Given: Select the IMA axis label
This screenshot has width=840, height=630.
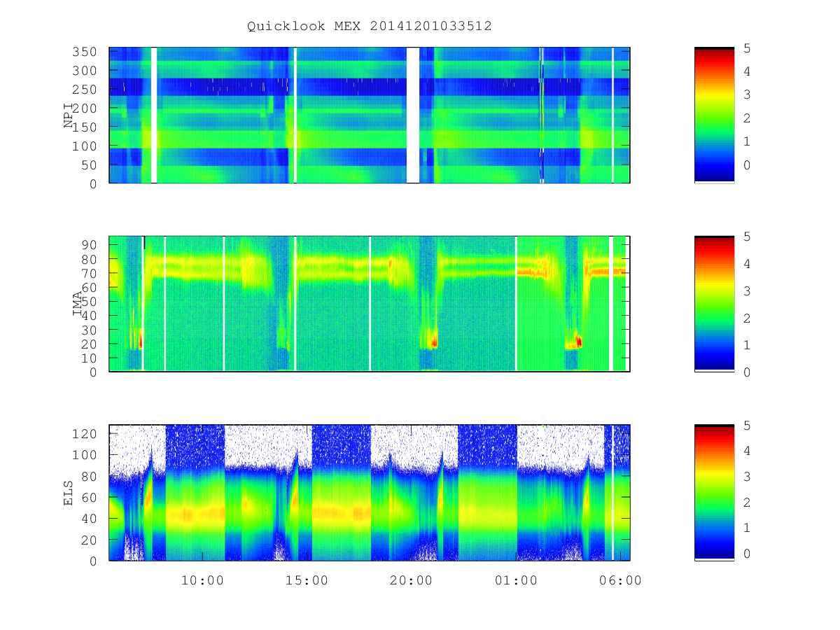Looking at the screenshot, I should (78, 304).
